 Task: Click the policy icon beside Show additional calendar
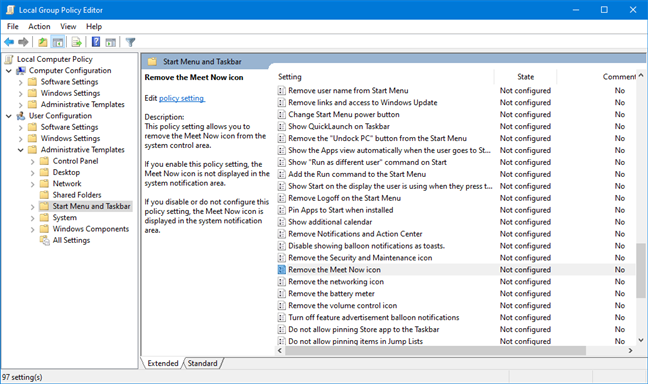tap(281, 222)
